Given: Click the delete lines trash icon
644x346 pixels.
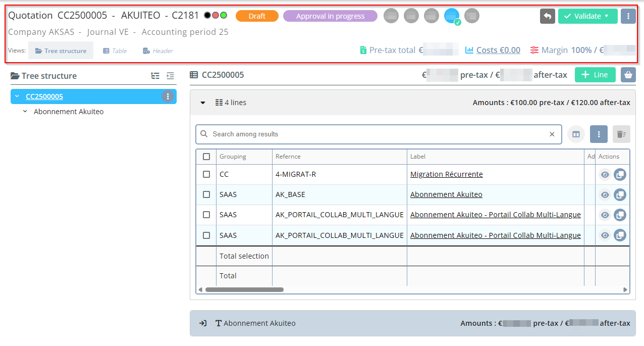Looking at the screenshot, I should coord(621,134).
